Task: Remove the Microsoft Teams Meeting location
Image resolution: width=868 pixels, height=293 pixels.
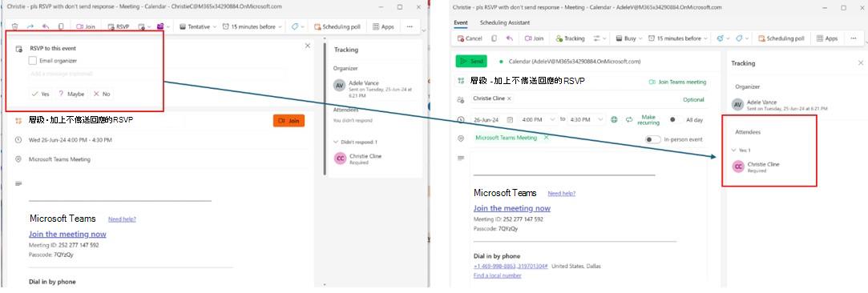Action: (x=547, y=137)
